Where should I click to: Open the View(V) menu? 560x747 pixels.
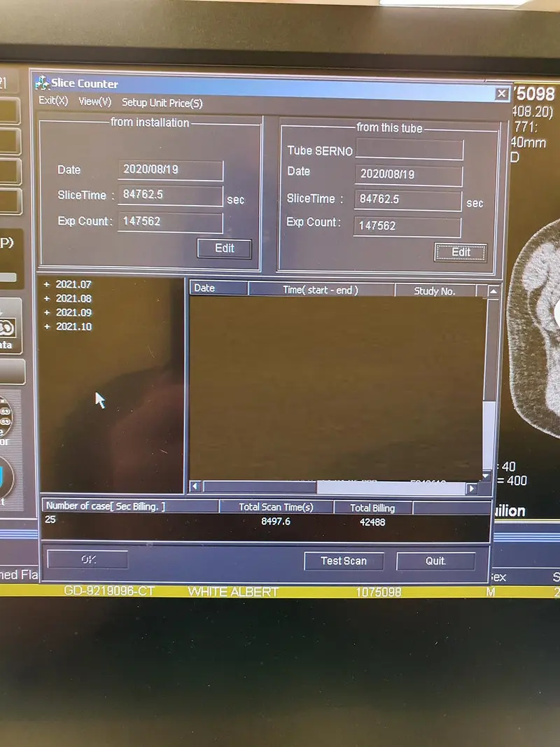click(94, 102)
